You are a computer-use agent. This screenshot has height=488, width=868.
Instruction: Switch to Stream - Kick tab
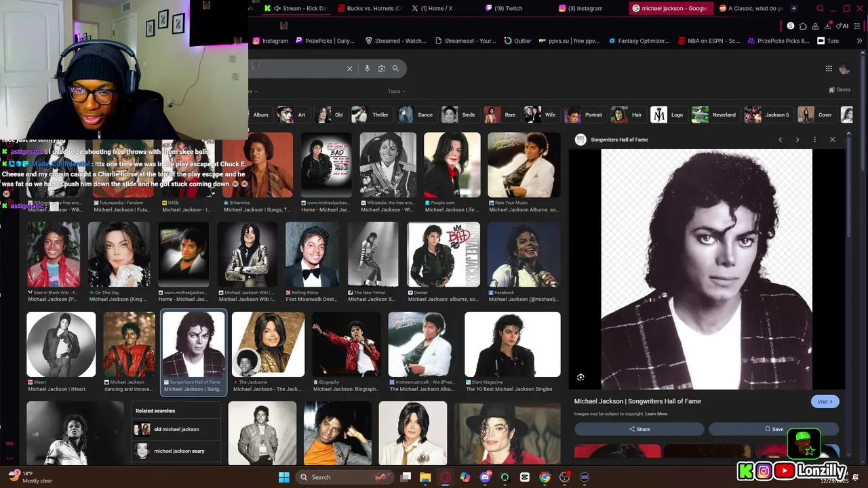[295, 8]
